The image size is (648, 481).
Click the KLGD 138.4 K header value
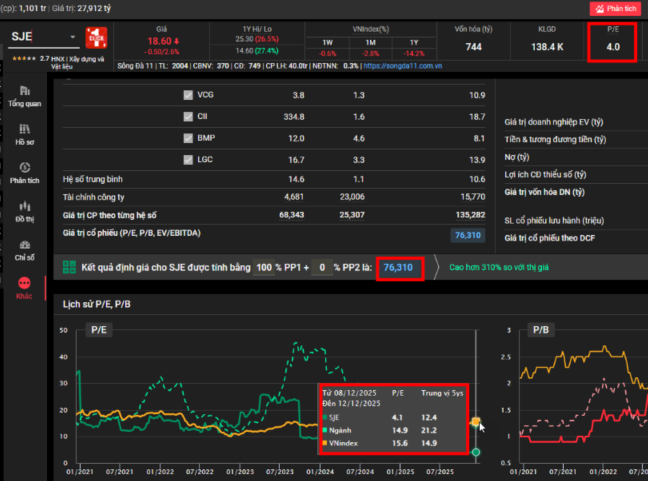547,47
